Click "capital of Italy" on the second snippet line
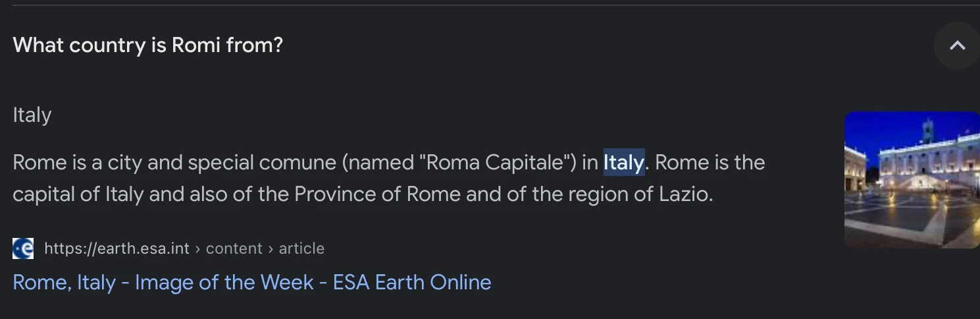Image resolution: width=980 pixels, height=319 pixels. (x=78, y=194)
